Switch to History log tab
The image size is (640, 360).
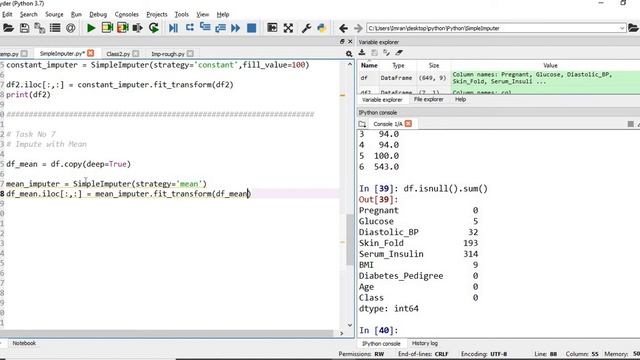click(425, 344)
